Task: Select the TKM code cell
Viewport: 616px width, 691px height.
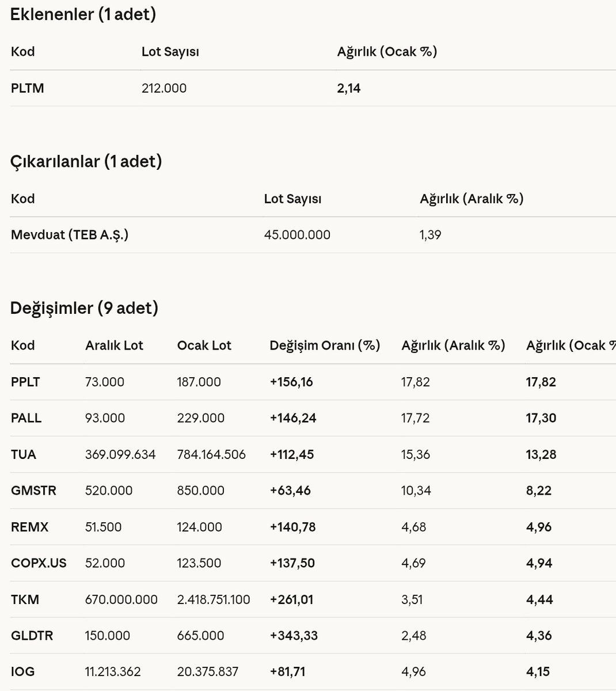Action: pos(25,599)
